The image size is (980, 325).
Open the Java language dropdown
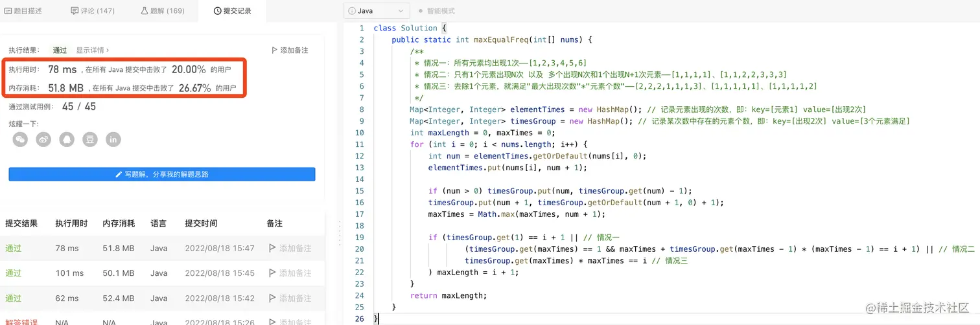[377, 11]
